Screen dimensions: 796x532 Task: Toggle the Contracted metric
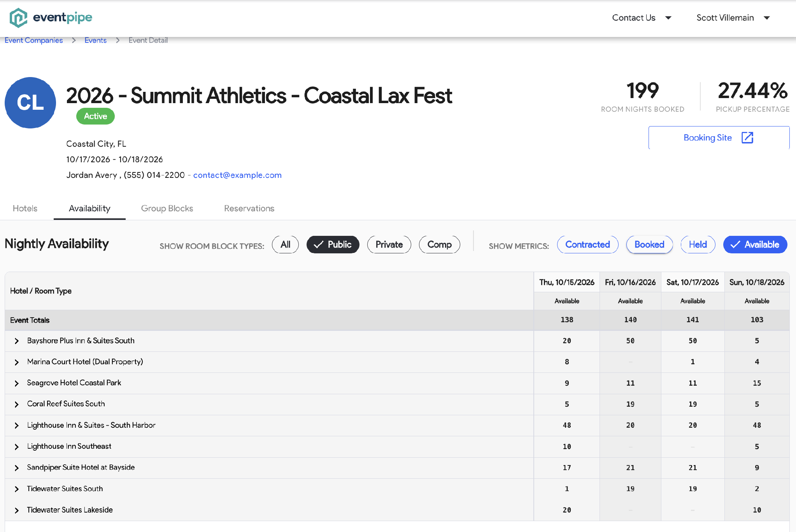(587, 244)
